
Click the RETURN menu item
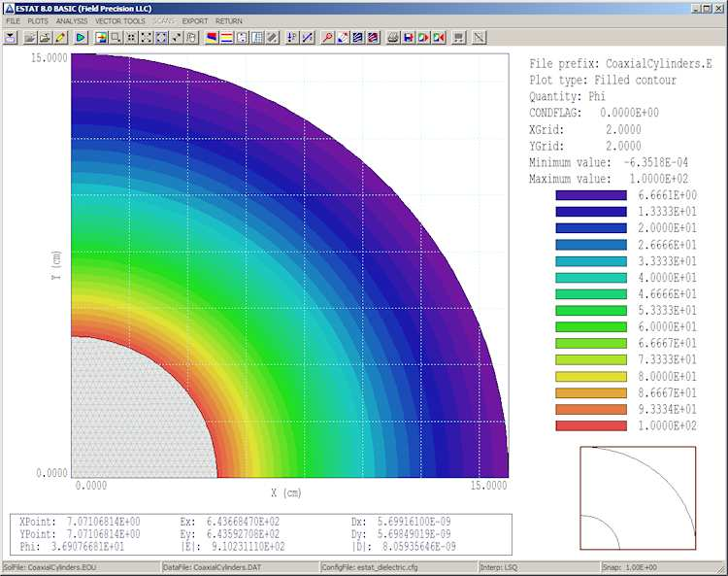(x=229, y=20)
